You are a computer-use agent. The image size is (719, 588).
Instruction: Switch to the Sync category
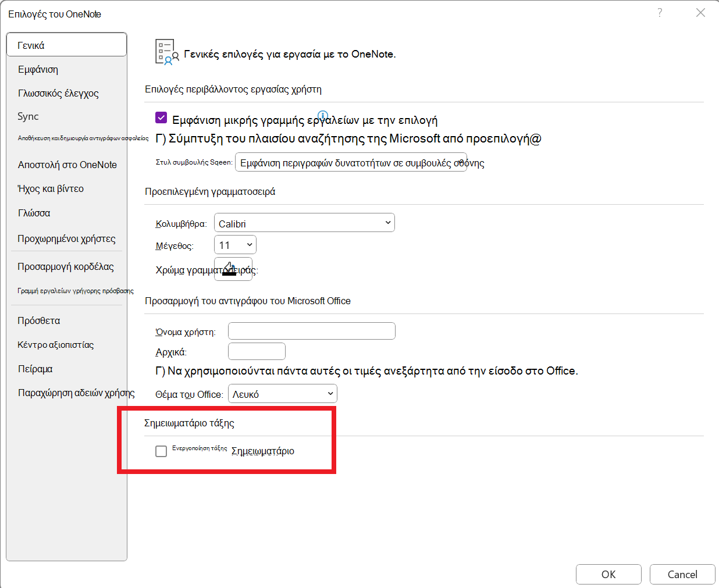pos(28,116)
